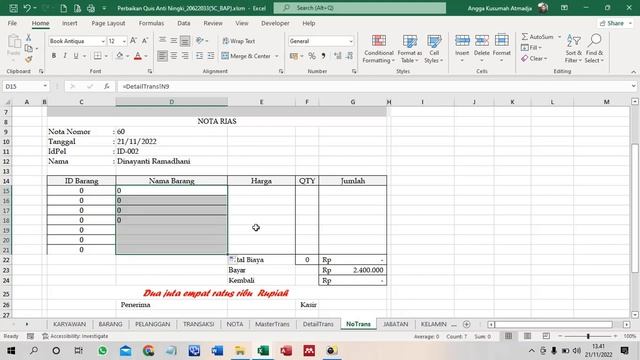Click AutoSum
Viewport: 640px width, 360px height.
538,37
